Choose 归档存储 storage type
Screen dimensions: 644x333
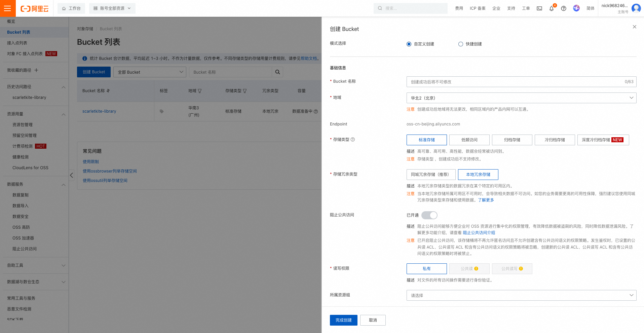(512, 140)
